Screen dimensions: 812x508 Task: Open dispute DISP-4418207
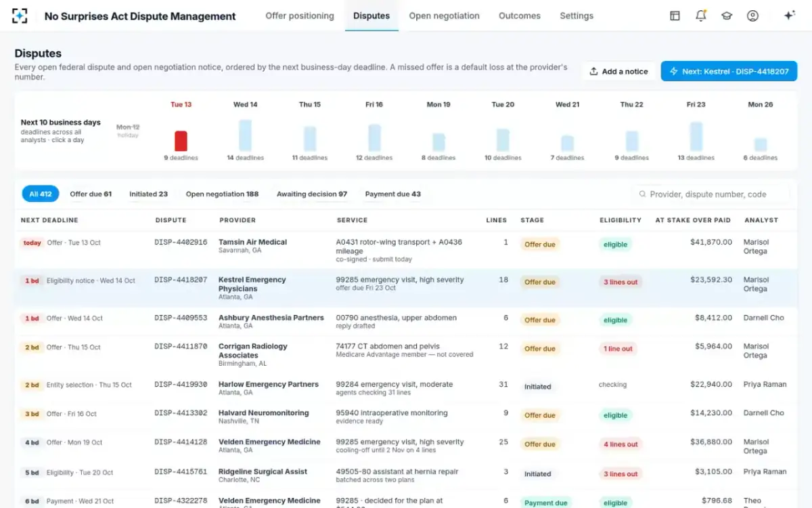(x=181, y=280)
